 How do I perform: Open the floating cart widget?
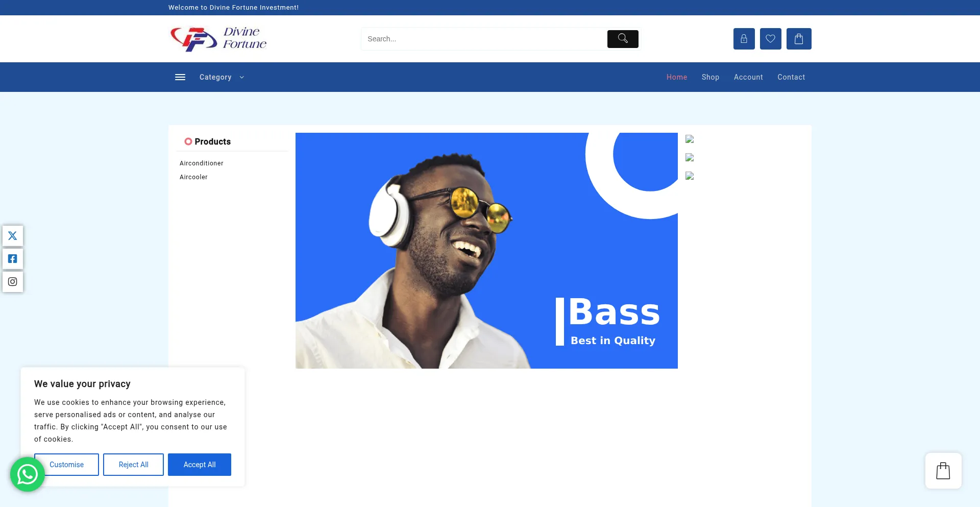point(943,471)
